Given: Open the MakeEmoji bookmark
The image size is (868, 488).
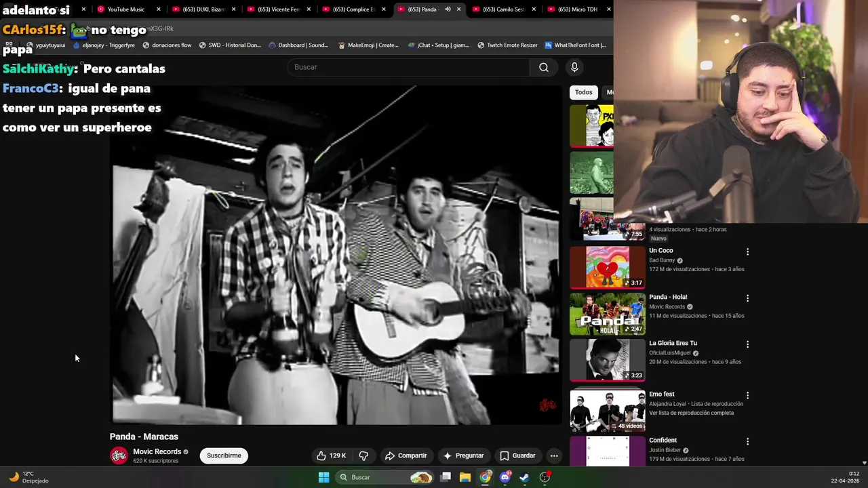Looking at the screenshot, I should [x=368, y=45].
